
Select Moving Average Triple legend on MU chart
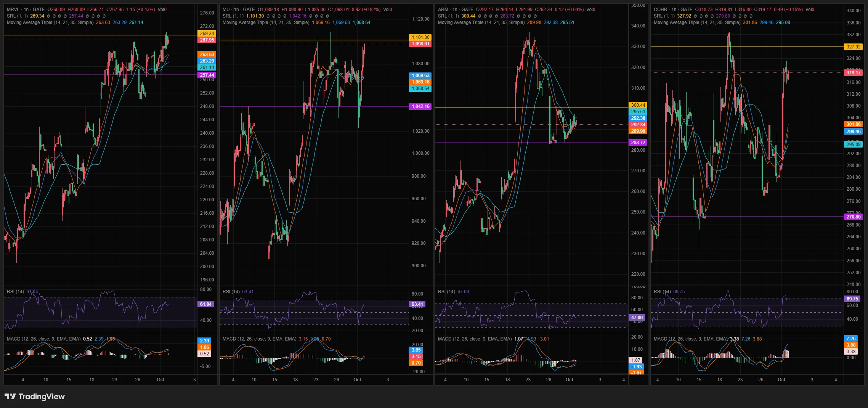[x=266, y=22]
